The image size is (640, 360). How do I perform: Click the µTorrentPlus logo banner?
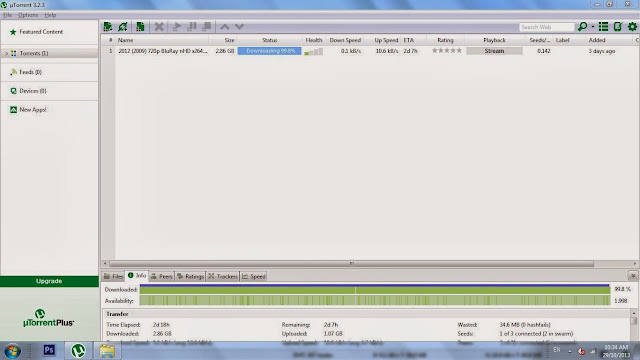tap(49, 318)
